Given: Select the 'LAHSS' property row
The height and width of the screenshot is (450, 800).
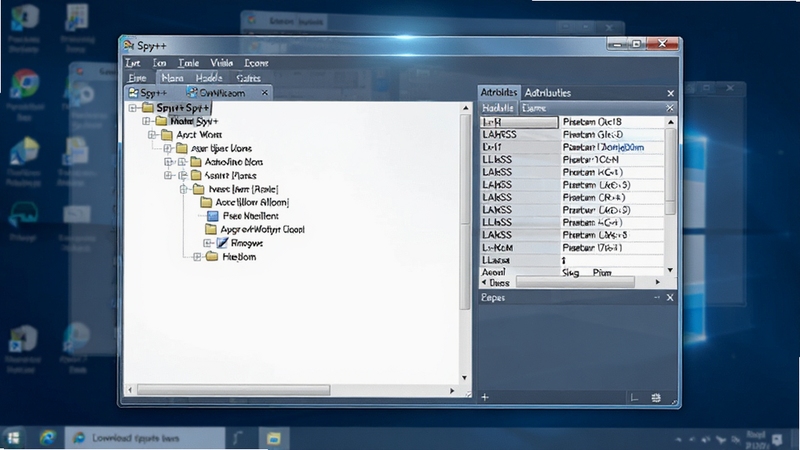Looking at the screenshot, I should 572,135.
